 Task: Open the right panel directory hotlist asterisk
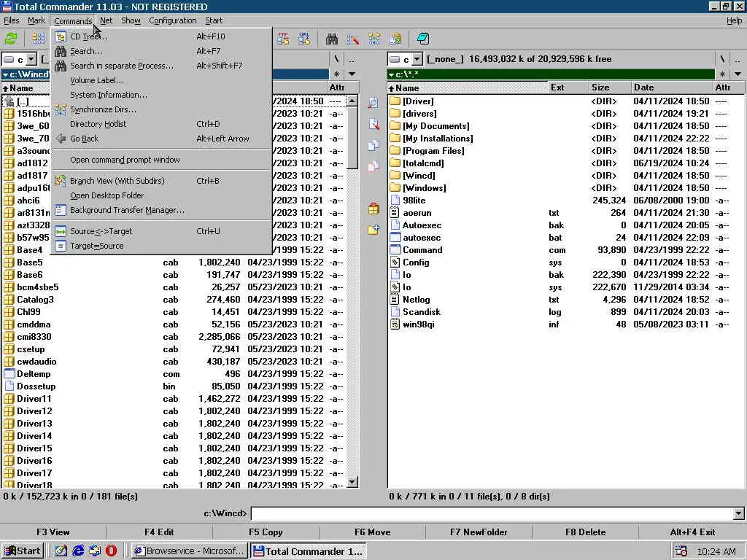click(x=722, y=74)
